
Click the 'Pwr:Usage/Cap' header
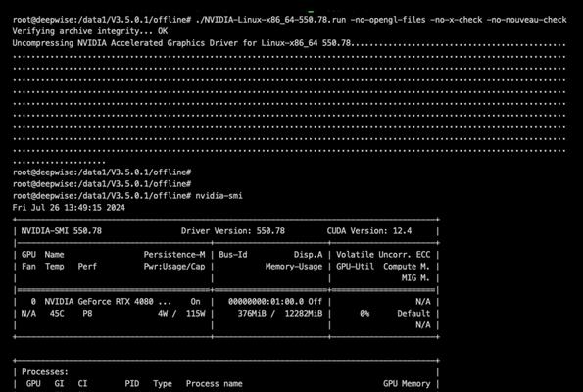click(174, 267)
